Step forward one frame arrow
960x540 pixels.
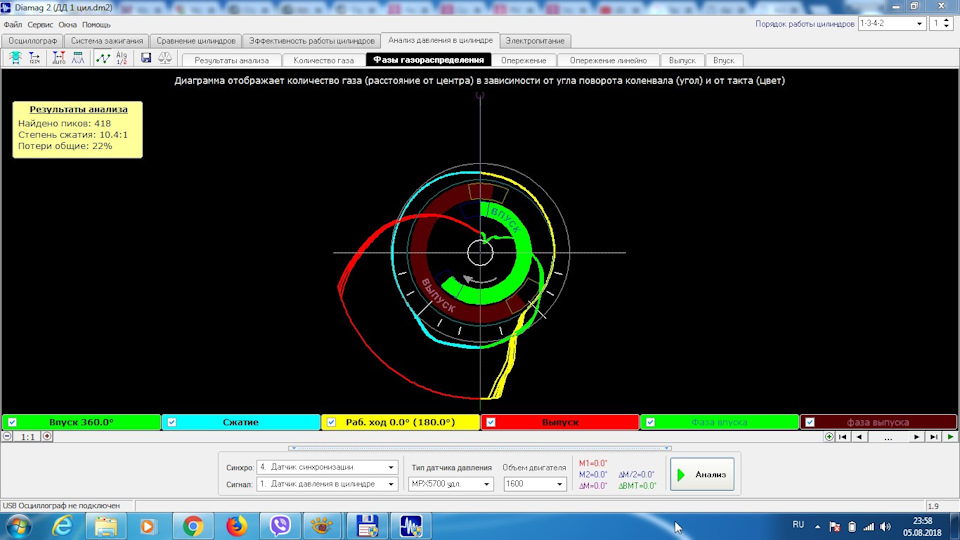click(x=917, y=437)
